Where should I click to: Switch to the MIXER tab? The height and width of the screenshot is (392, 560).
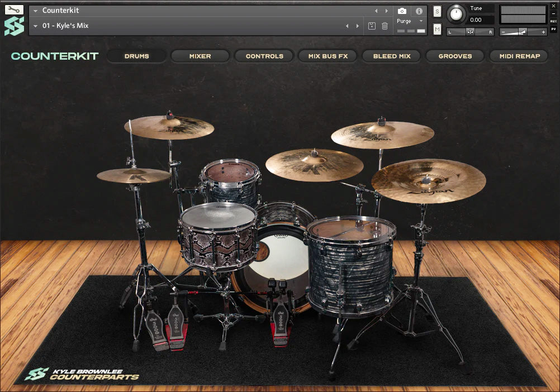[x=200, y=56]
